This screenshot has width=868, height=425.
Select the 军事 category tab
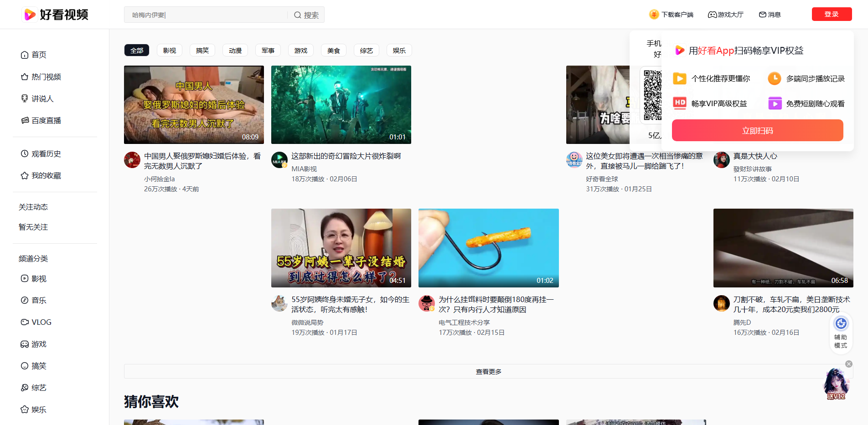[x=268, y=50]
